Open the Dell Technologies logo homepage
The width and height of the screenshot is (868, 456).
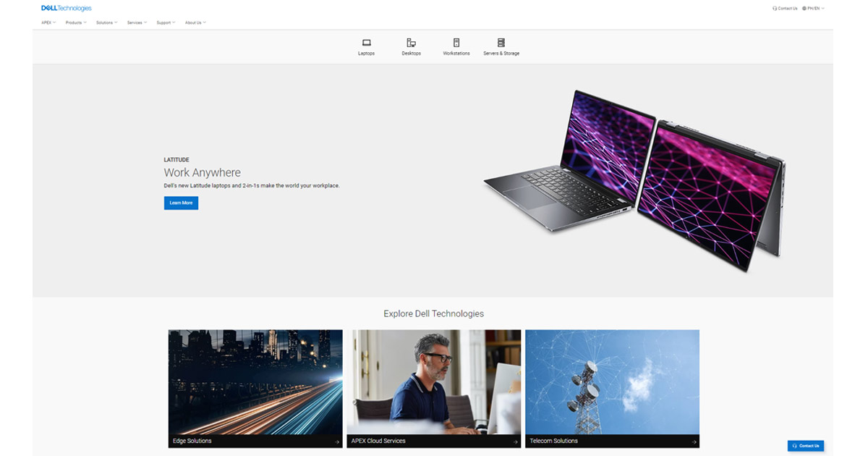click(x=67, y=9)
